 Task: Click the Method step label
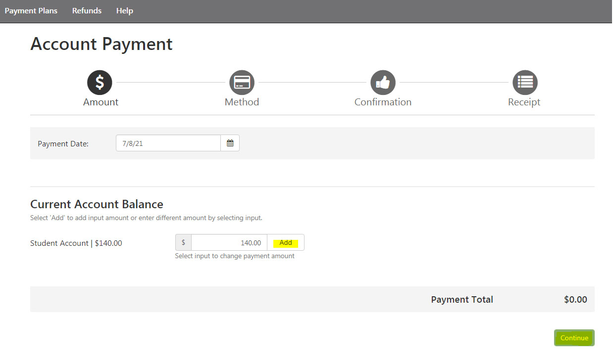(242, 102)
